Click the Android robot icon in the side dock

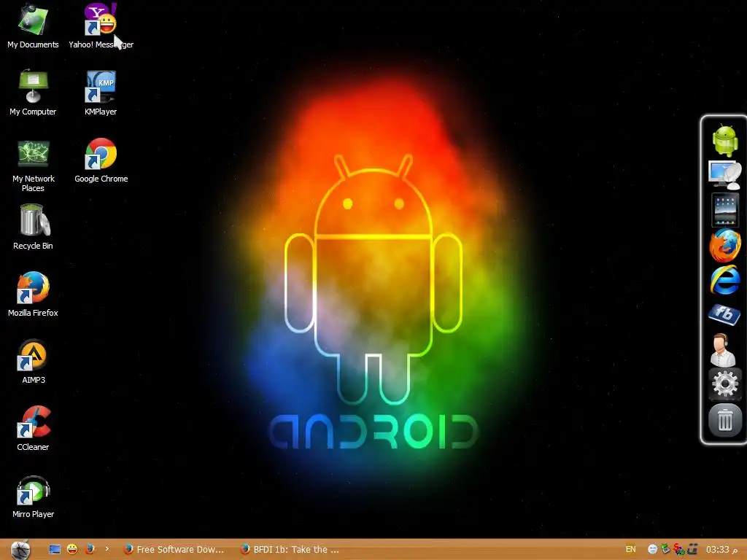click(725, 141)
